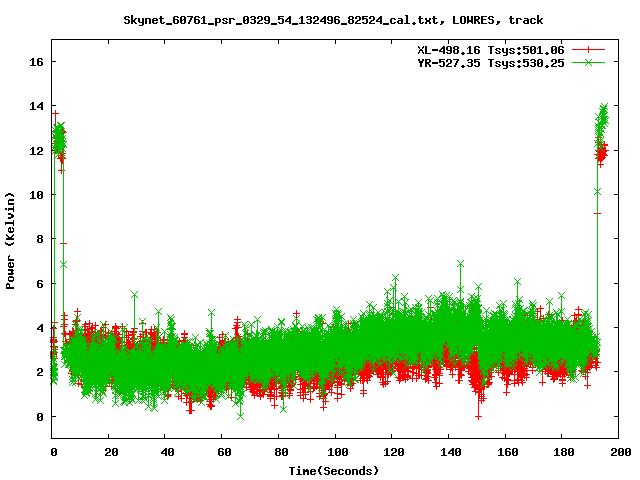Click the y-axis tick label 4
640x480 pixels.
[40, 328]
